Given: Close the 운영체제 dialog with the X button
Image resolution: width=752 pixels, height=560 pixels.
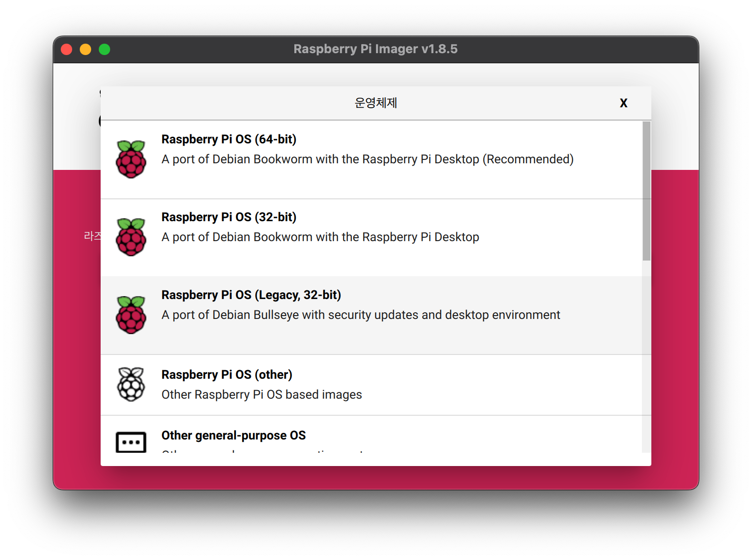Looking at the screenshot, I should pyautogui.click(x=623, y=103).
